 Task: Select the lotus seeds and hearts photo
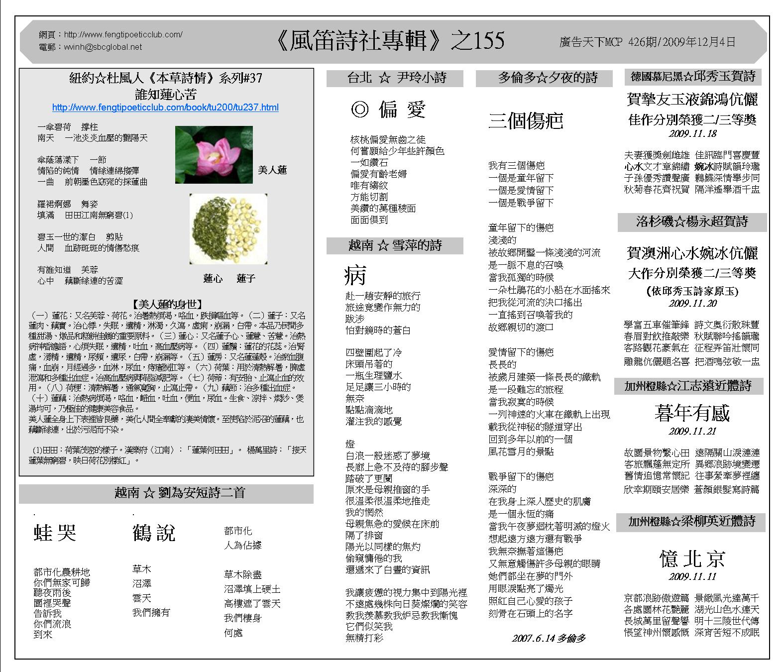pyautogui.click(x=228, y=228)
